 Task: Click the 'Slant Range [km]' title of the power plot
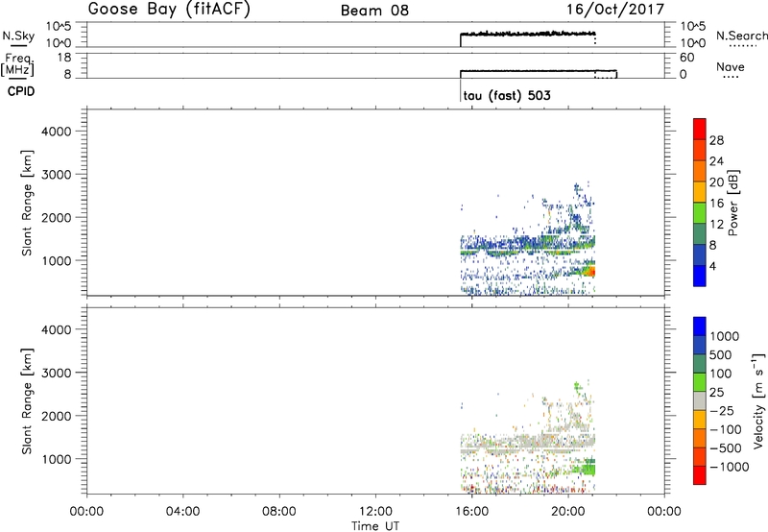tap(26, 204)
